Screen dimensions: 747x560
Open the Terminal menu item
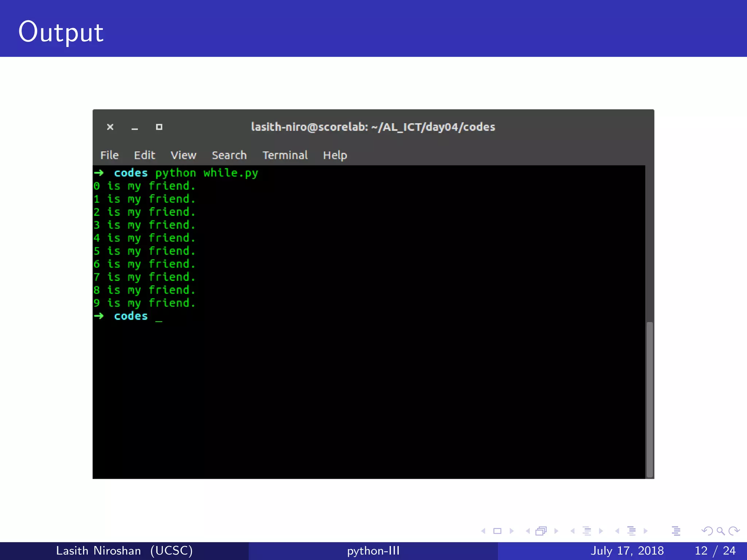(x=285, y=155)
